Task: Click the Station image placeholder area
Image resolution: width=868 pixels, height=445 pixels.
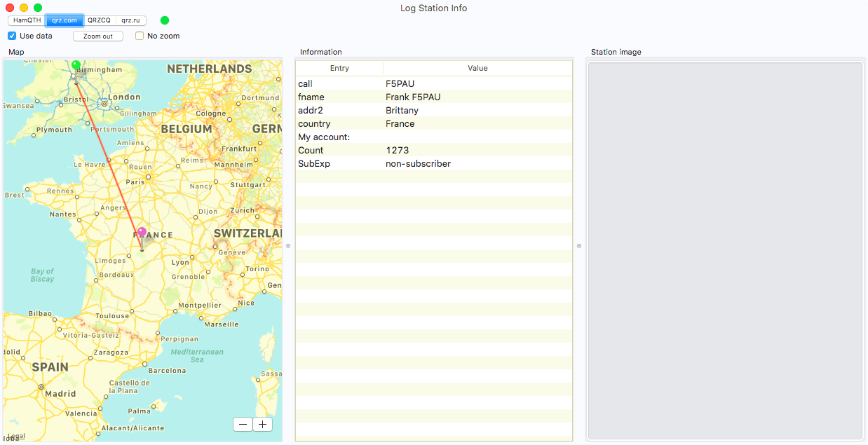Action: pos(725,250)
